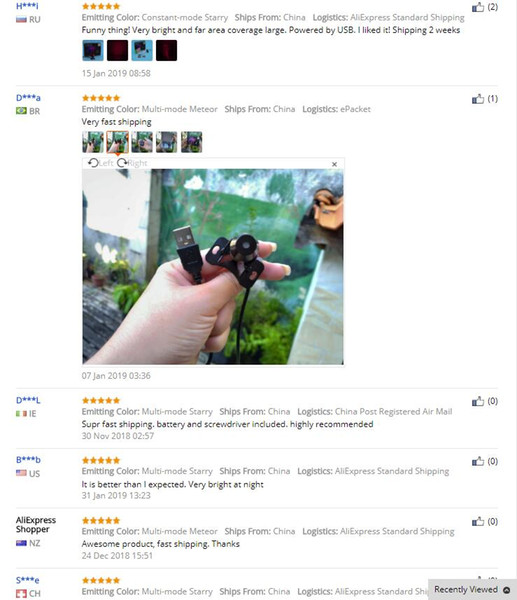Viewport: 517px width, 600px height.
Task: View the fourth photo in H***i's review
Action: (x=166, y=50)
